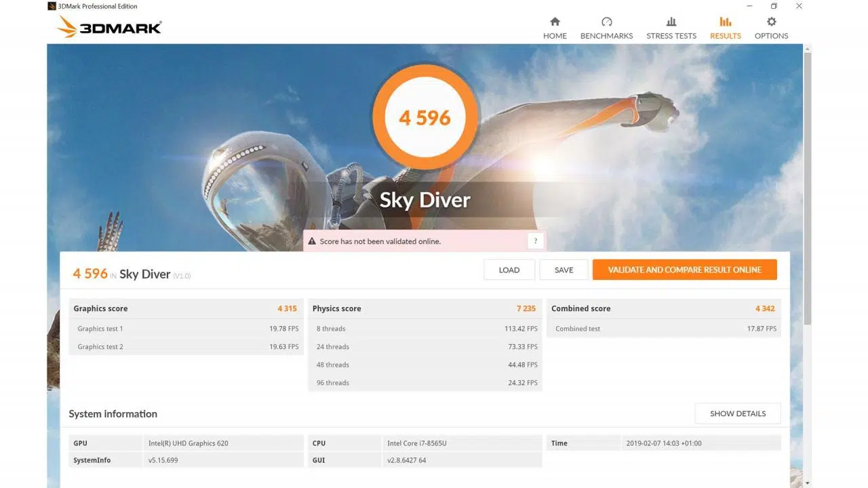Click the Physics score value 7 235
868x488 pixels.
(x=526, y=308)
